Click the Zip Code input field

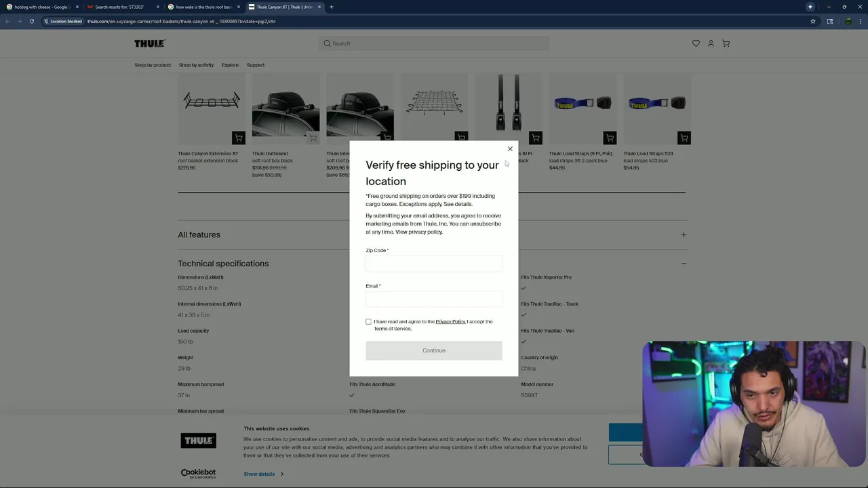[434, 264]
